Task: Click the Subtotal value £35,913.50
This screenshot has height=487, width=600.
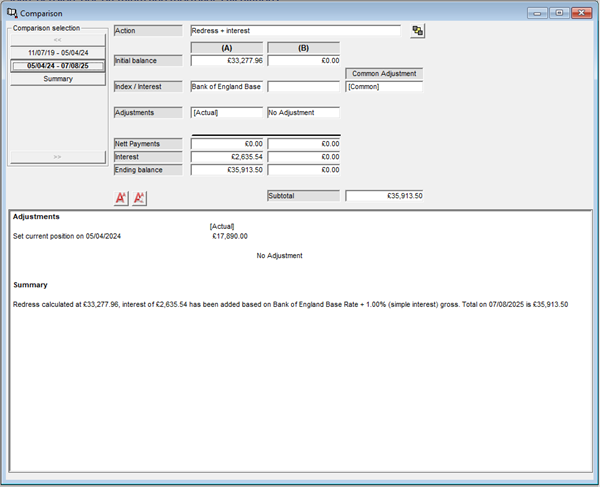Action: click(384, 196)
